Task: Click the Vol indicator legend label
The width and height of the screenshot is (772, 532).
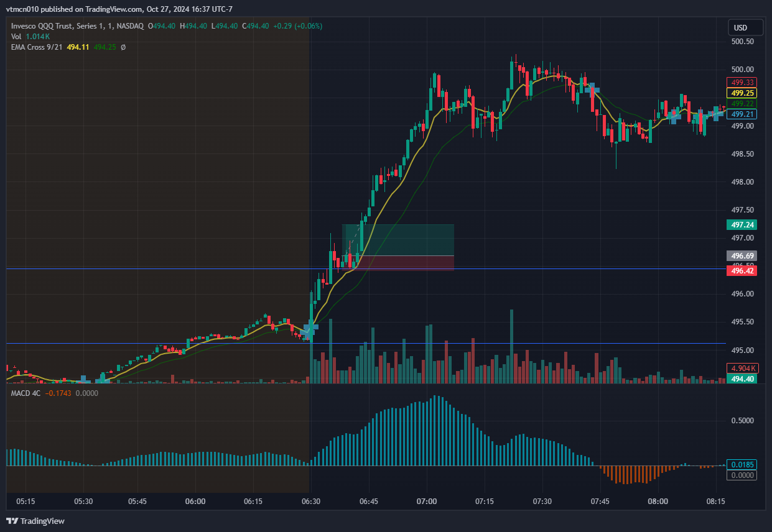Action: click(x=16, y=37)
